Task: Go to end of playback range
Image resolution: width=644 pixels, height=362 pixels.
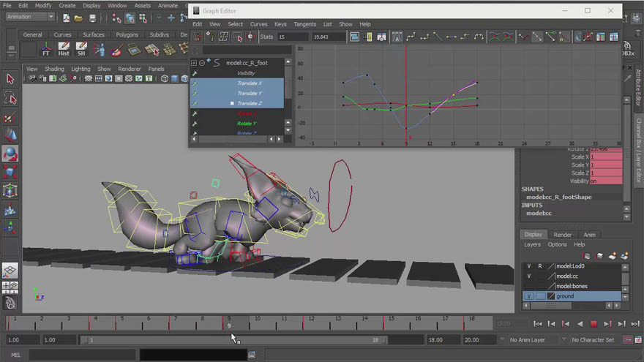Action: (x=635, y=324)
